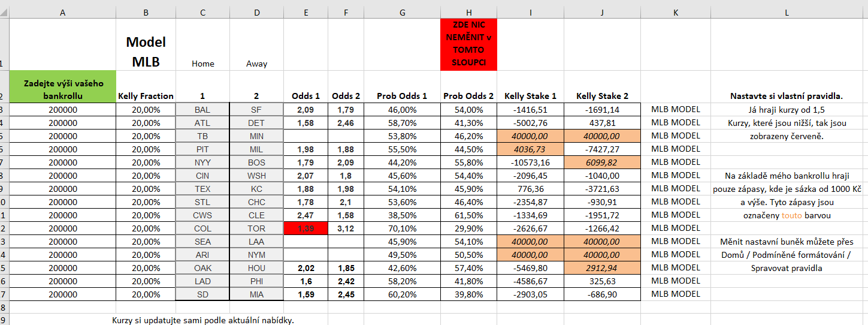Click the SF away team cell

(x=256, y=110)
